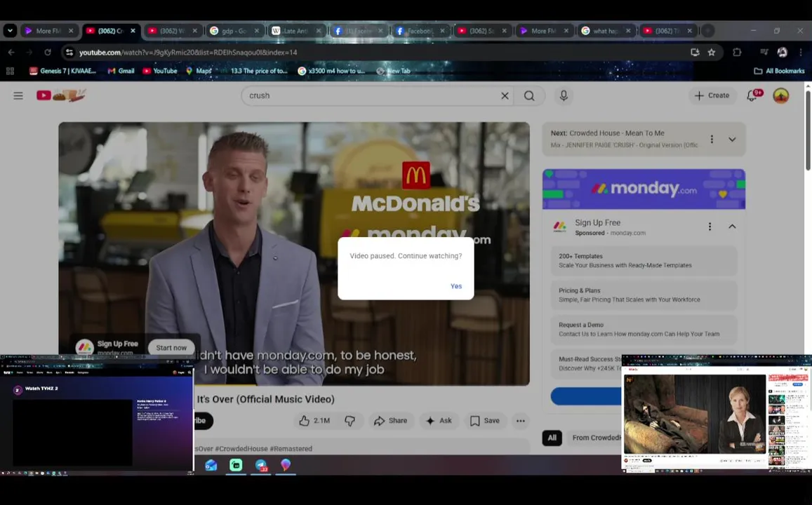Click the monday.com banner image
Image resolution: width=812 pixels, height=505 pixels.
pyautogui.click(x=644, y=189)
